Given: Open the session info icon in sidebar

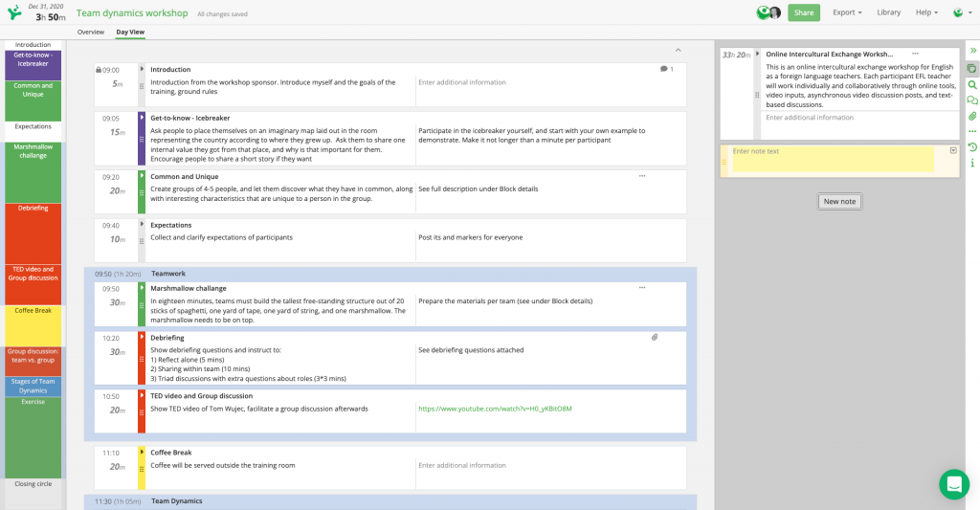Looking at the screenshot, I should pyautogui.click(x=972, y=163).
